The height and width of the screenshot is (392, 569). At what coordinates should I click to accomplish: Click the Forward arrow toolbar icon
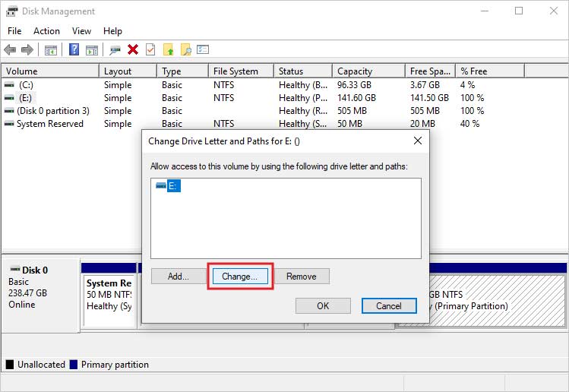pos(27,49)
